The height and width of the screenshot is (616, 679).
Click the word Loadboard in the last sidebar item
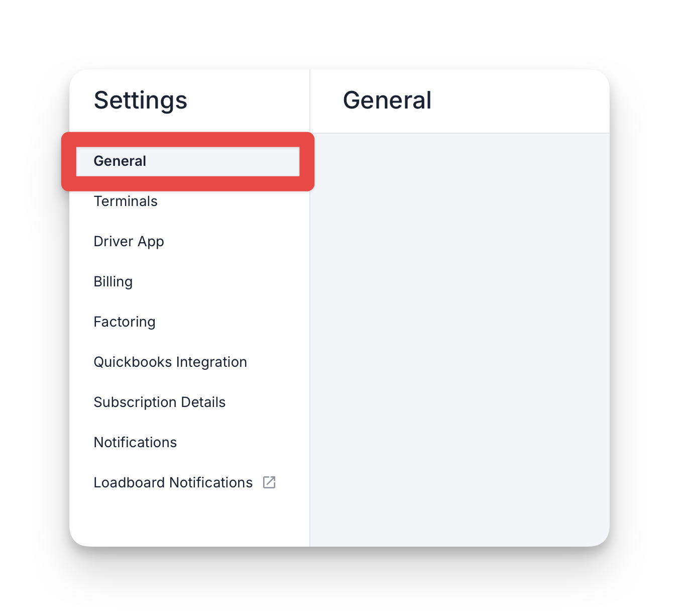click(x=129, y=482)
